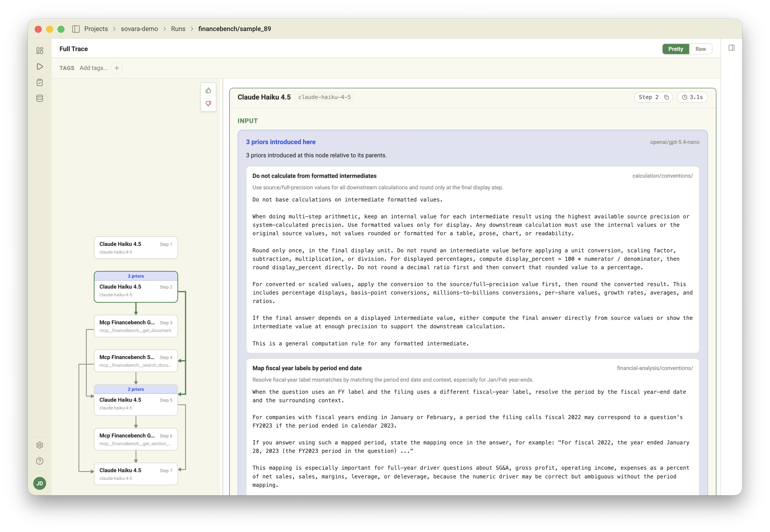The image size is (770, 532).
Task: Click the claude-haiku-4-5 model id chip
Action: [324, 97]
